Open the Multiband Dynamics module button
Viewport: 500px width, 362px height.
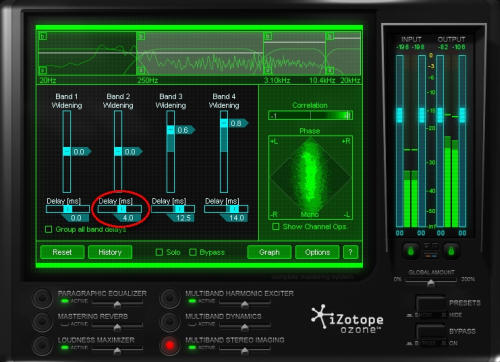[x=170, y=321]
